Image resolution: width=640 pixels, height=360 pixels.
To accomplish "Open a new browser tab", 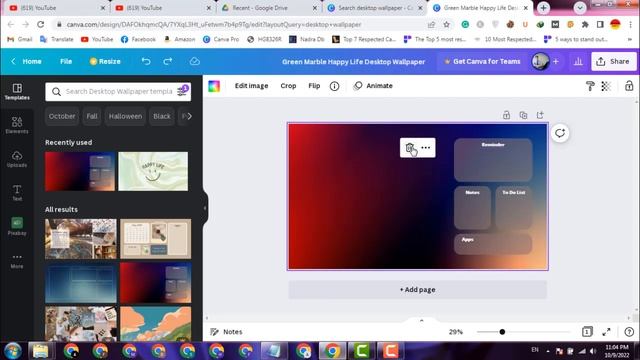I will coord(543,8).
